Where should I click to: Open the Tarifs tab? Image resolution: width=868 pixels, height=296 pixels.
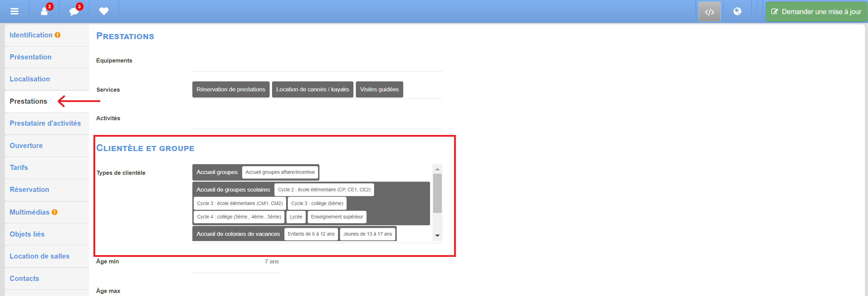coord(19,168)
